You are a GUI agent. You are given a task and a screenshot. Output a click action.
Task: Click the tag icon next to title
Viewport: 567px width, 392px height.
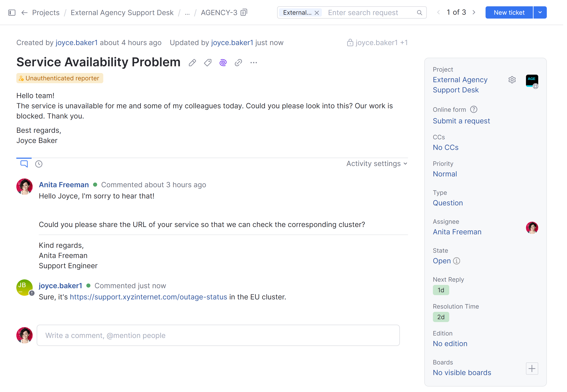[208, 63]
